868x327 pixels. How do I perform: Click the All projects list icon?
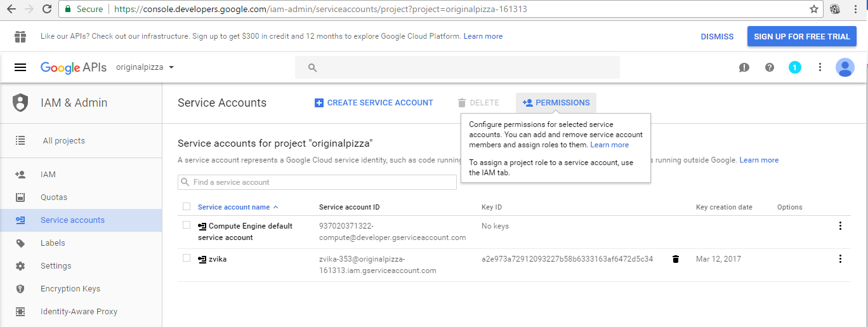point(20,140)
